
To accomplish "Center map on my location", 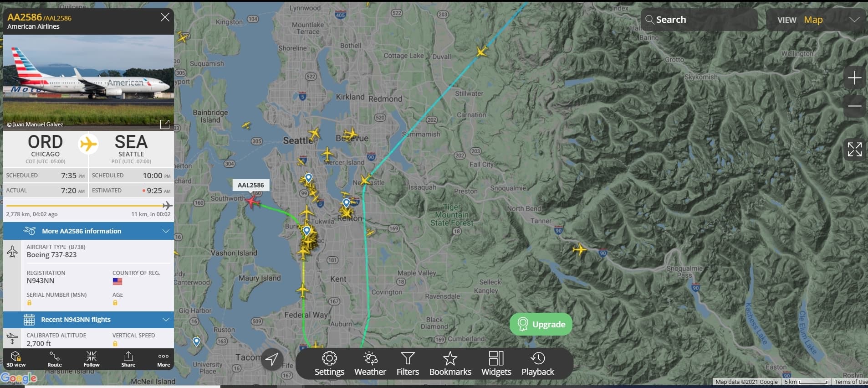I will tap(272, 359).
